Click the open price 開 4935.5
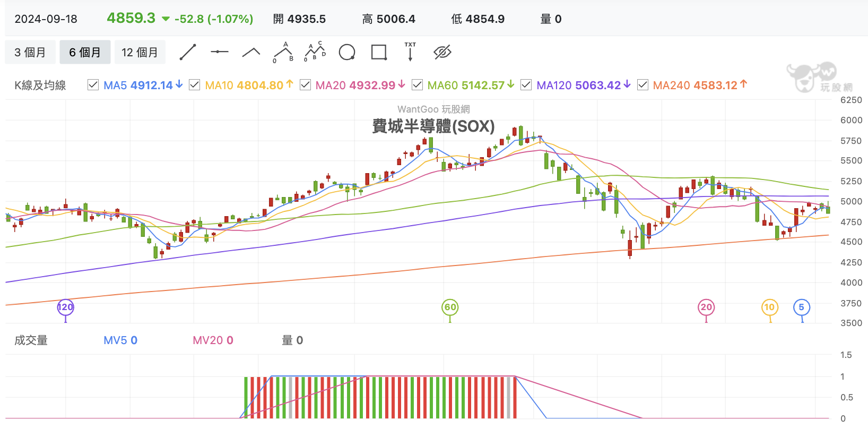Viewport: 868px width, 428px height. (300, 19)
